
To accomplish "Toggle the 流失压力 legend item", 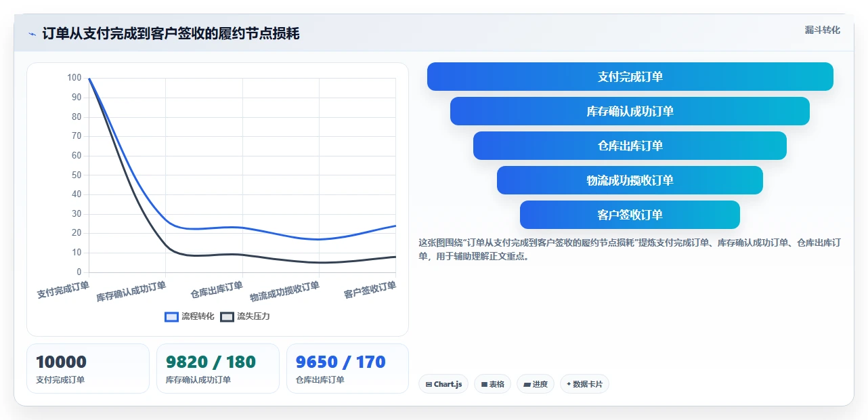I will (x=245, y=316).
